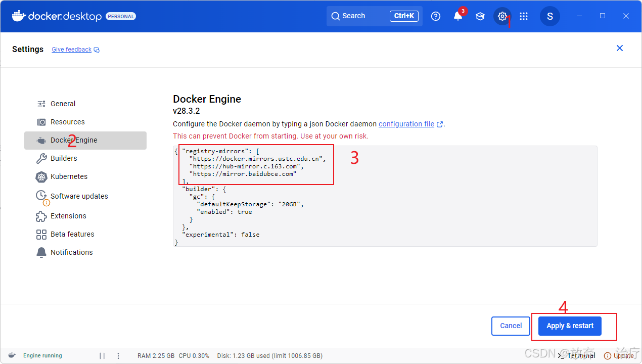Open the Terminal in the footer
This screenshot has height=364, width=642.
pos(577,355)
